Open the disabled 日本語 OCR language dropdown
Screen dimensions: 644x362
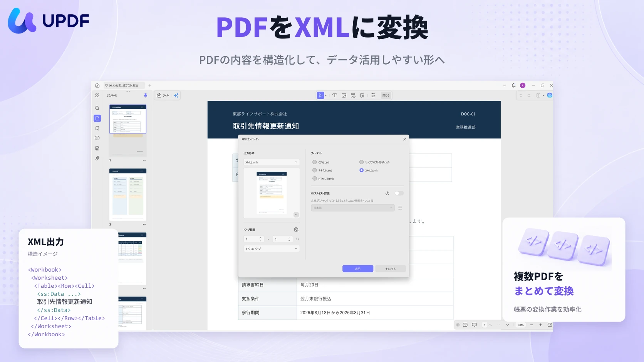[x=353, y=208]
